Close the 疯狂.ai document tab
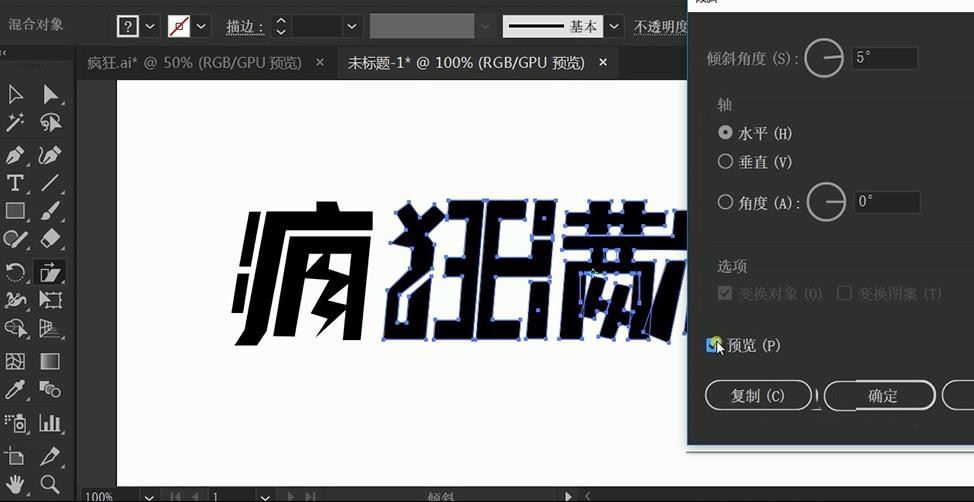The height and width of the screenshot is (502, 974). click(320, 63)
